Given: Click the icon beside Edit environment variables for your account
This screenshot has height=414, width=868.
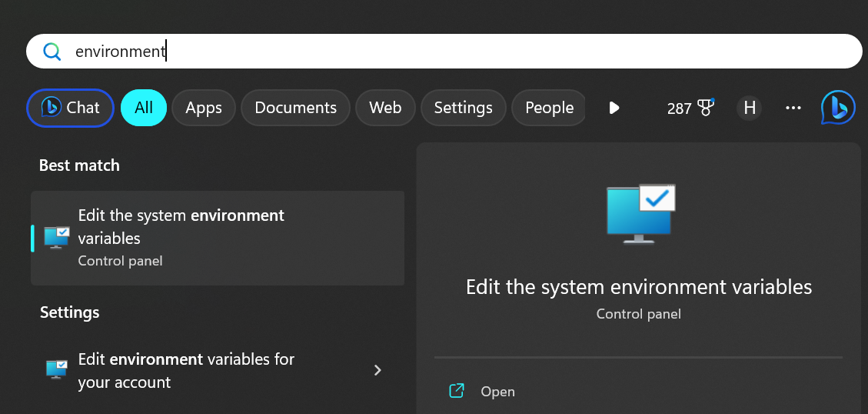Looking at the screenshot, I should click(56, 369).
